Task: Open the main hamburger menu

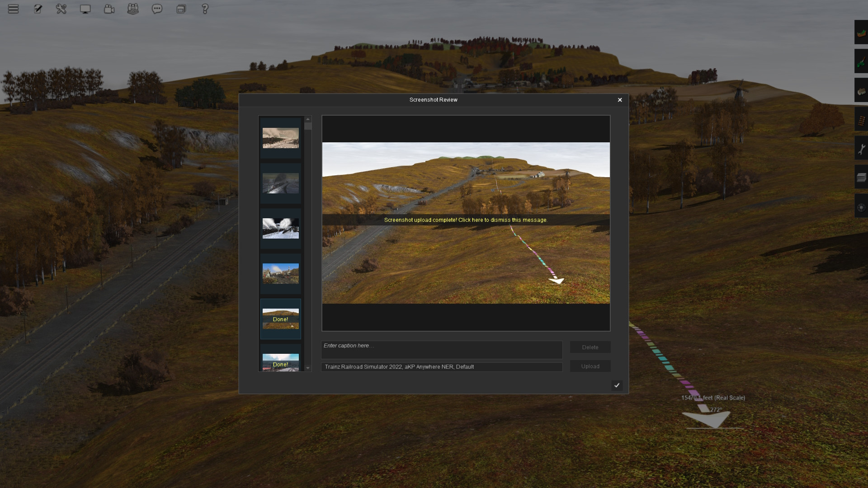Action: (13, 9)
